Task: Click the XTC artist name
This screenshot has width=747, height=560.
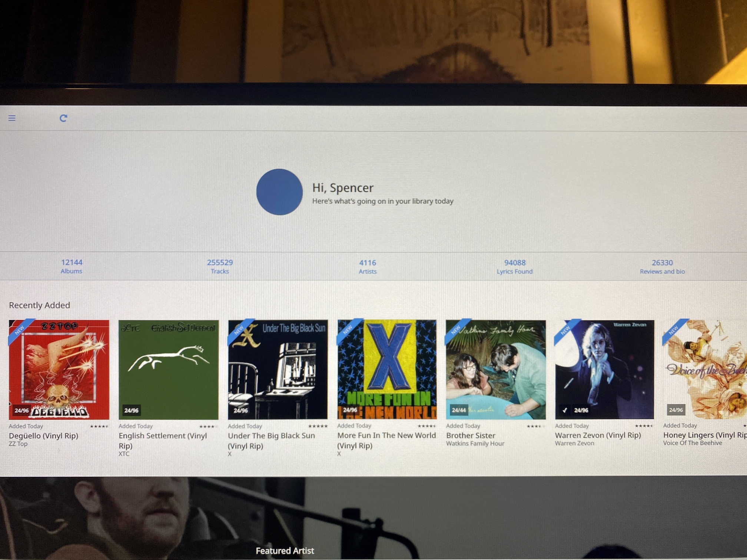Action: 124,454
